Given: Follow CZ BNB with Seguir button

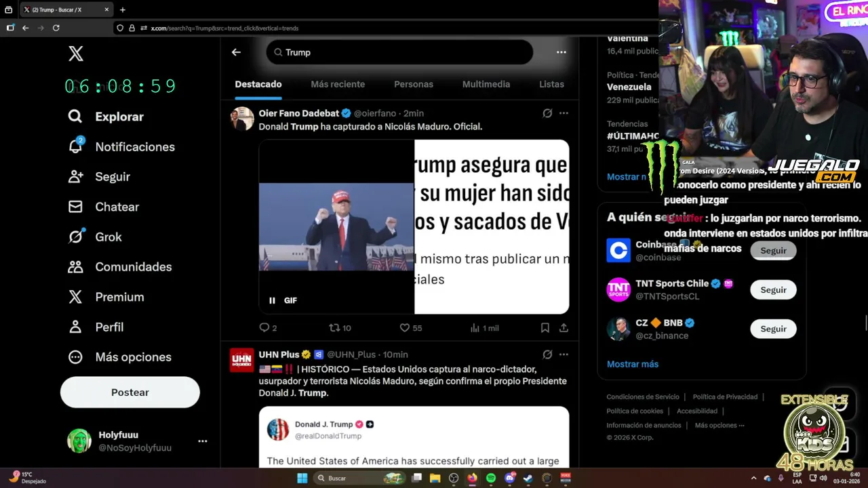Looking at the screenshot, I should tap(773, 329).
